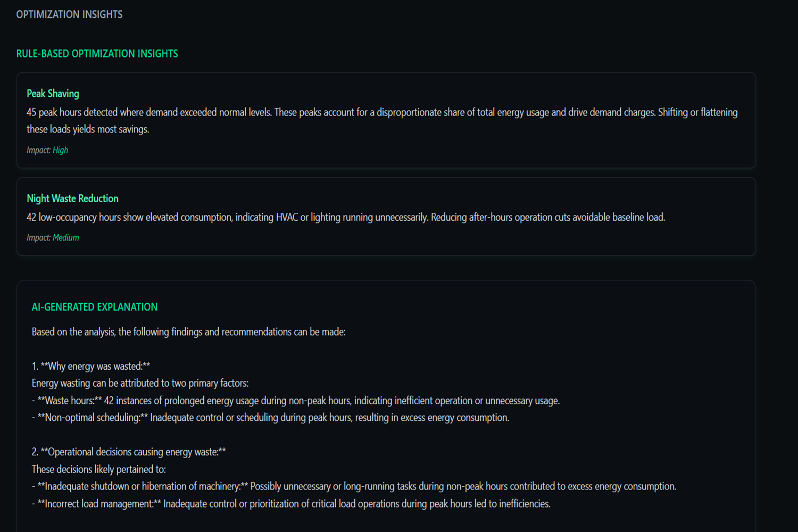The width and height of the screenshot is (798, 532).
Task: Click the AI-GENERATED EXPLANATION heading
Action: (x=95, y=307)
